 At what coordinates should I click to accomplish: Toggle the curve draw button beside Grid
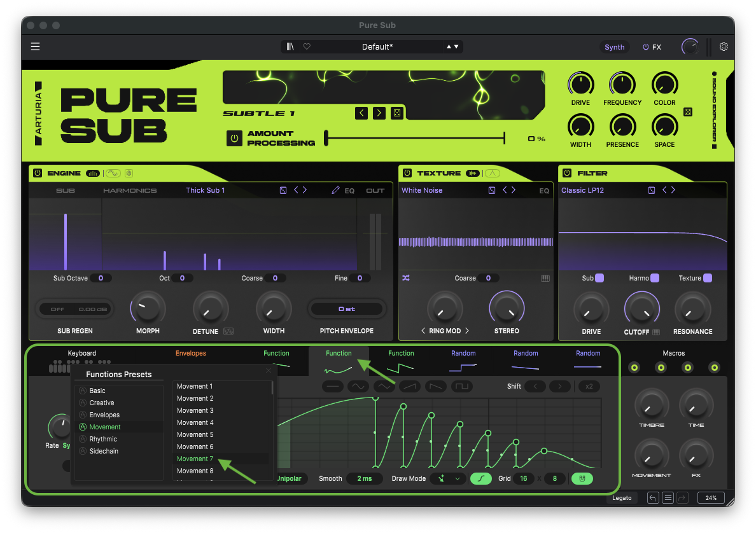point(480,478)
